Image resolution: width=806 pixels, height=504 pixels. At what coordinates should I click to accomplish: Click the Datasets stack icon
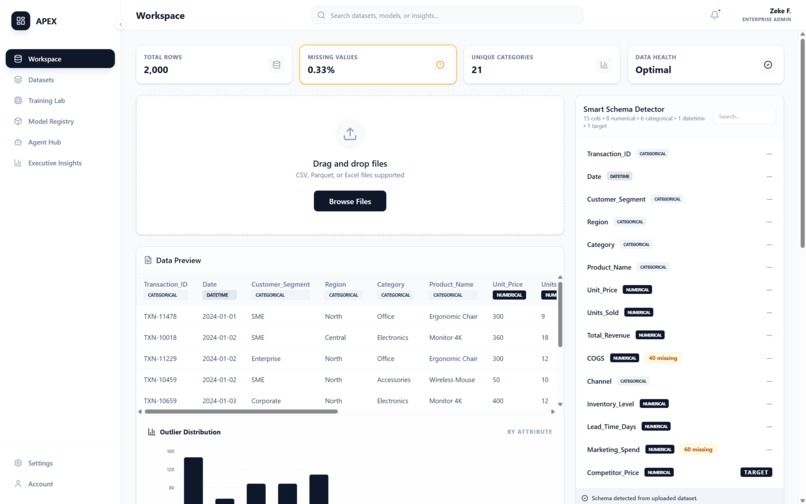coord(18,80)
